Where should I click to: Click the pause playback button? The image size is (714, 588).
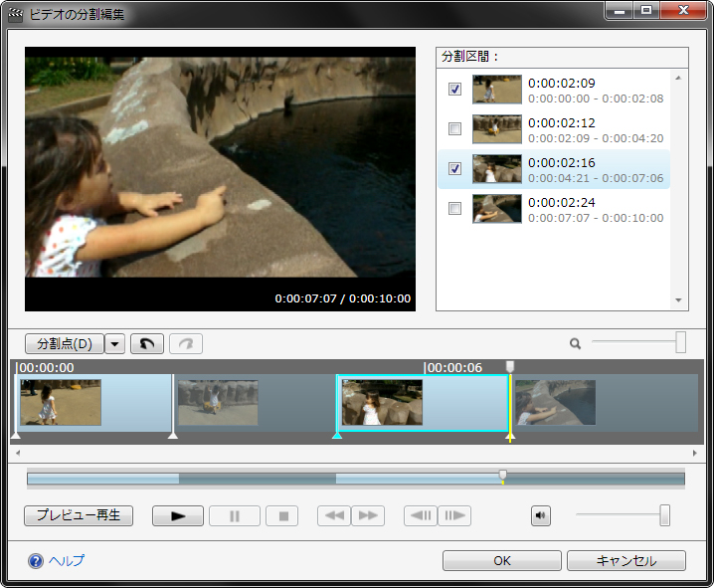pyautogui.click(x=235, y=516)
